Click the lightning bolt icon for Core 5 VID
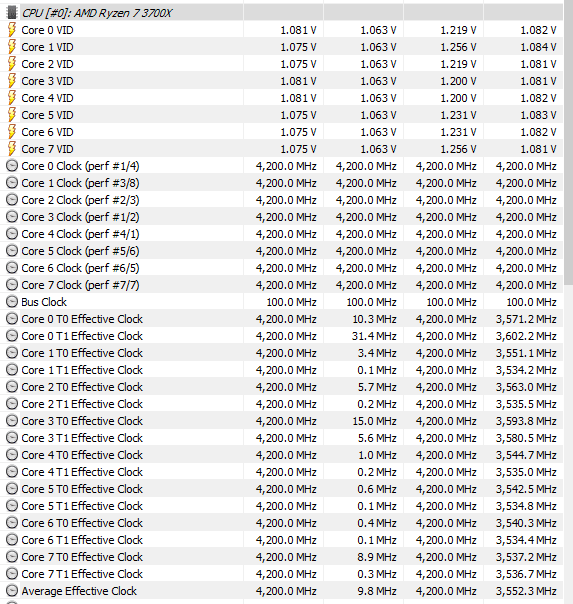Screen dimensions: 573x604 (12, 114)
